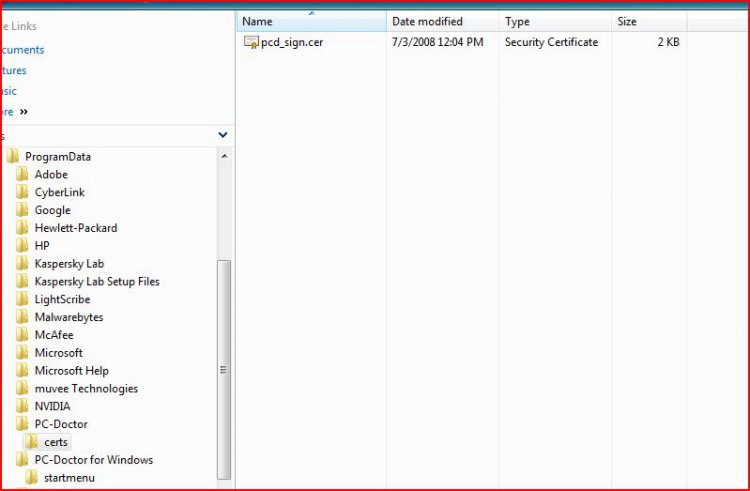Select the Microsoft tree label
The height and width of the screenshot is (491, 750).
pos(59,352)
